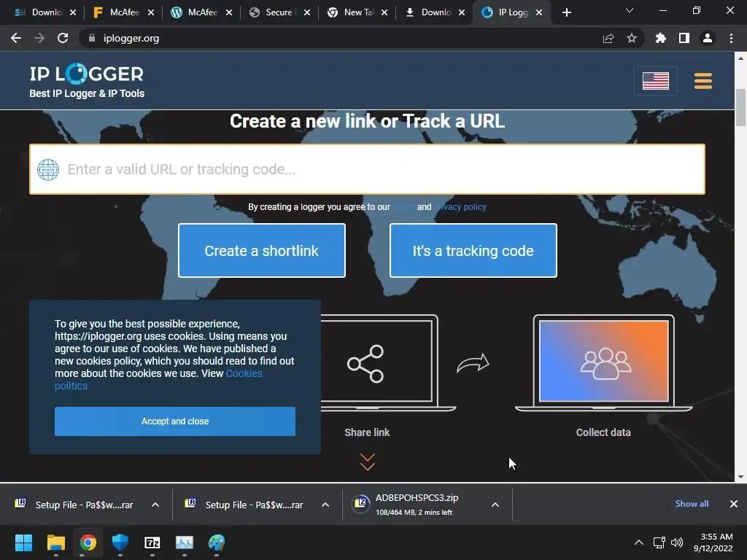
Task: Close the Secure tab
Action: [x=307, y=12]
